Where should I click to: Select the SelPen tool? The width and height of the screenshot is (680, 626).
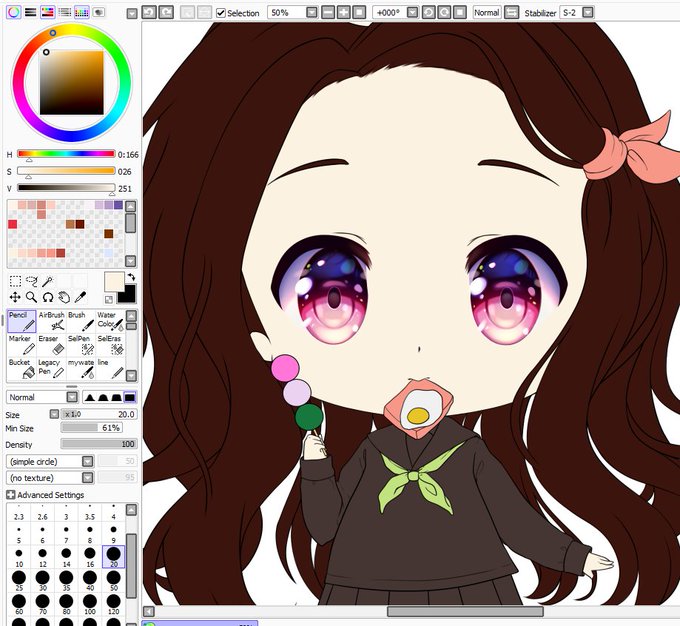(81, 345)
